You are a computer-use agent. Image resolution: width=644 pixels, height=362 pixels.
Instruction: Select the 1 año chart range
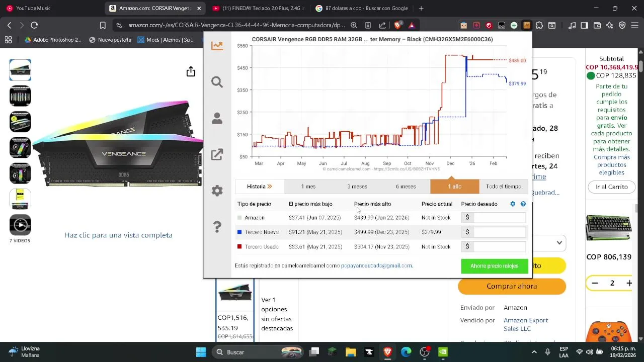[454, 187]
